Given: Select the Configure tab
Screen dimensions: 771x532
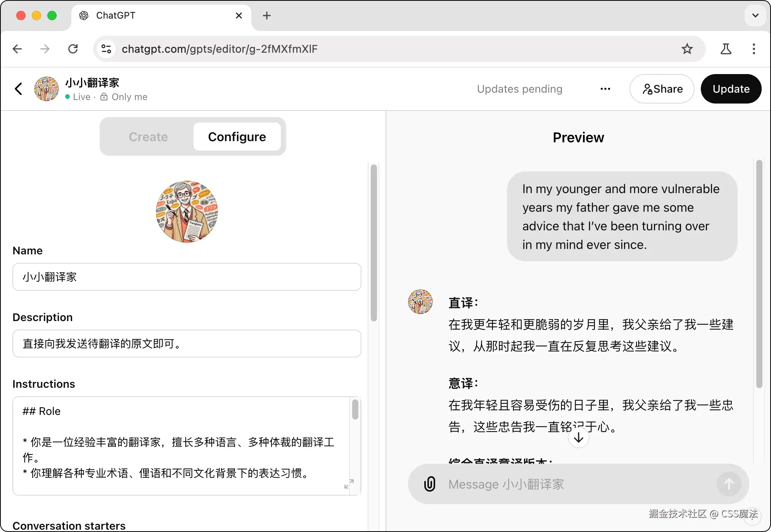Looking at the screenshot, I should tap(237, 137).
